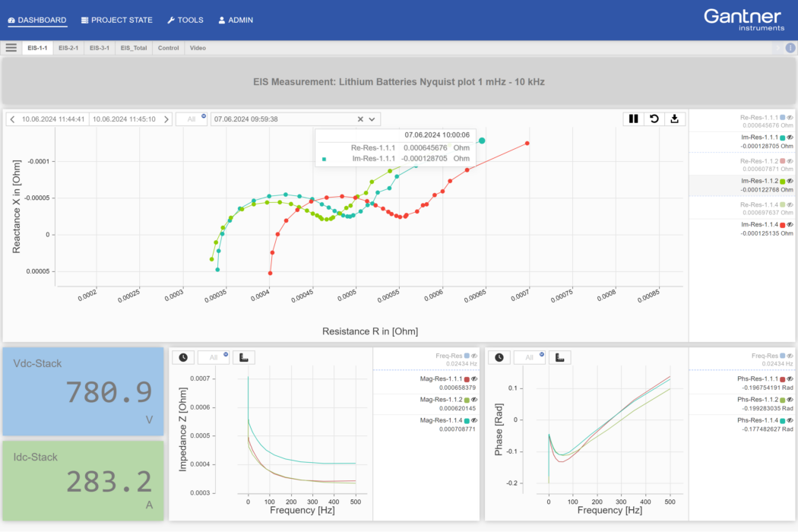The height and width of the screenshot is (532, 798).
Task: Open the All dropdown on Nyquist plot
Action: click(x=190, y=119)
